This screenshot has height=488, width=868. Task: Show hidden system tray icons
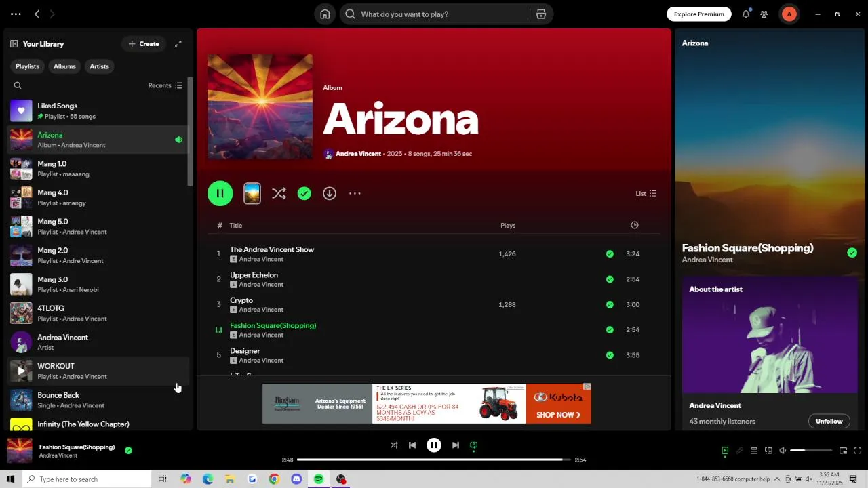click(777, 479)
